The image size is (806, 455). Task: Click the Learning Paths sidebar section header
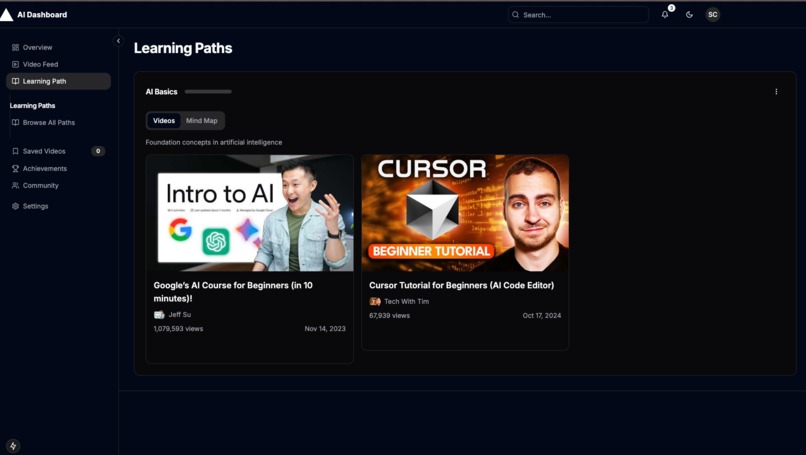(x=32, y=105)
